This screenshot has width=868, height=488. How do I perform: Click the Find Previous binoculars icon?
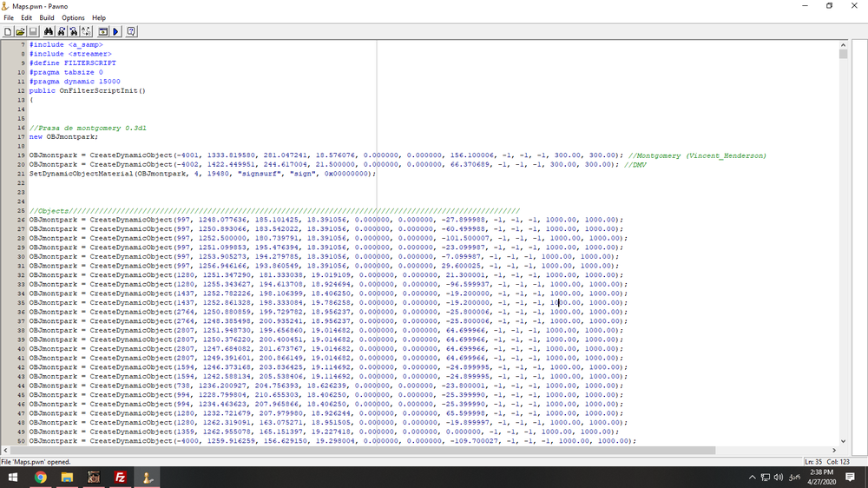point(74,31)
